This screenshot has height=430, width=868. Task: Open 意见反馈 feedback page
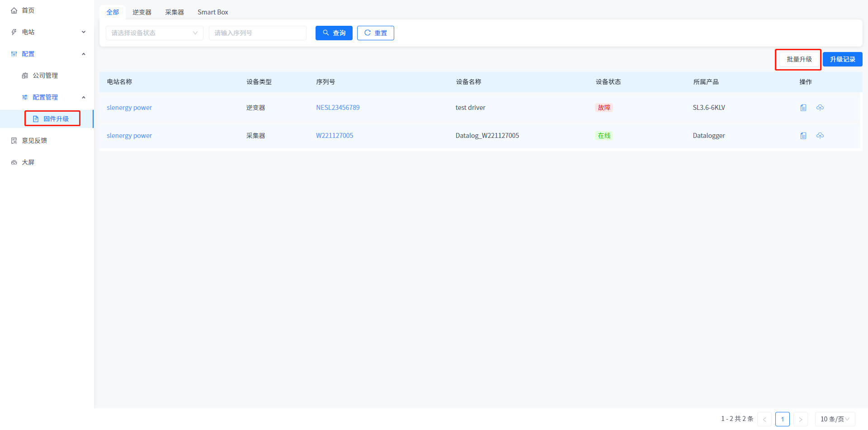34,141
